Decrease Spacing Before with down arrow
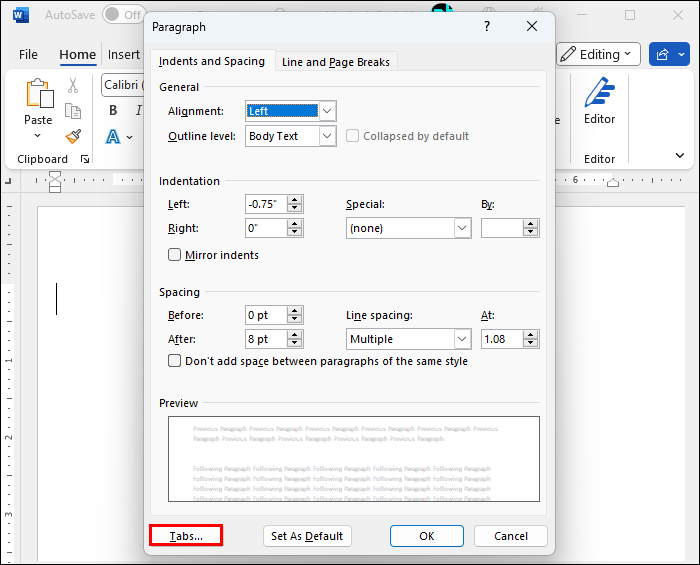Image resolution: width=700 pixels, height=565 pixels. click(294, 319)
